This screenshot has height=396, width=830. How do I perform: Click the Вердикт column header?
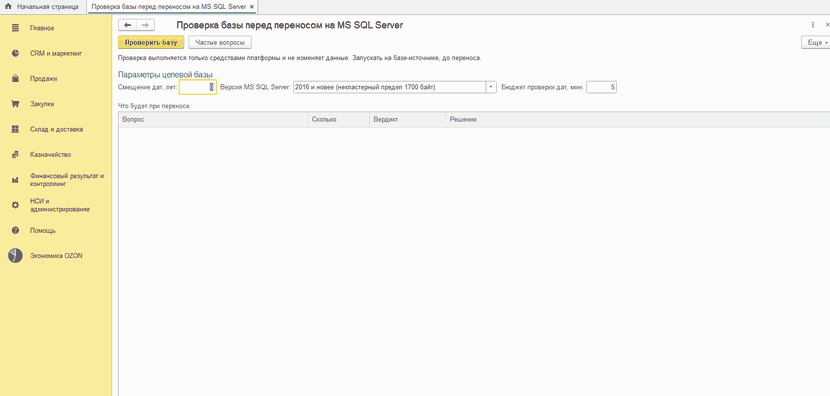pyautogui.click(x=408, y=120)
